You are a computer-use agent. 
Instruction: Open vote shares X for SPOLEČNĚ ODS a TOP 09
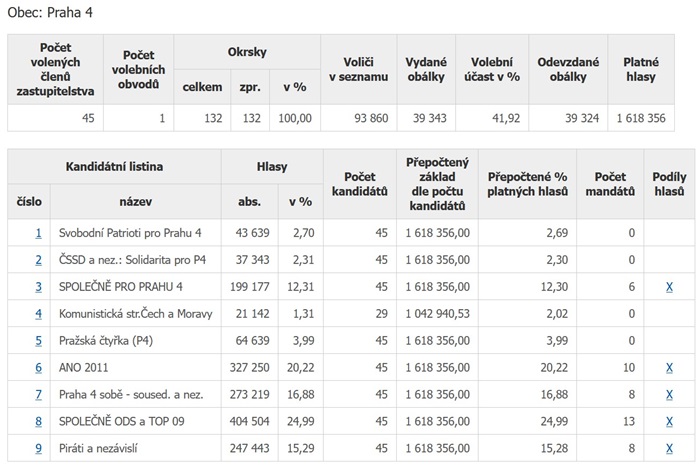tap(669, 421)
